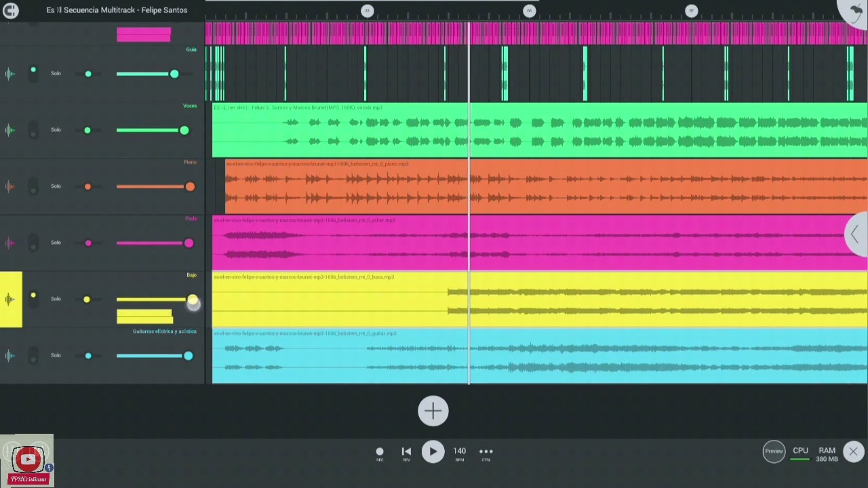
Task: Solo the Pads track
Action: pyautogui.click(x=56, y=243)
